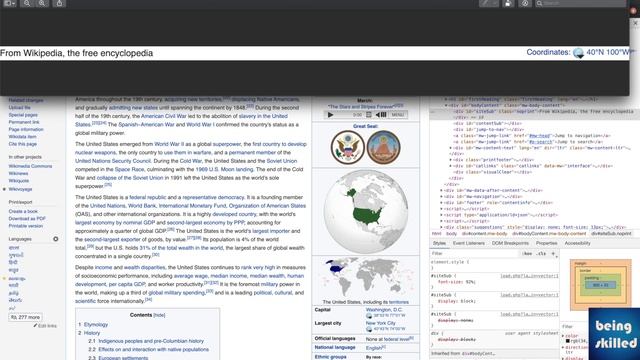640x360 pixels.
Task: Click the computed styles Filter field
Action: click(x=575, y=327)
